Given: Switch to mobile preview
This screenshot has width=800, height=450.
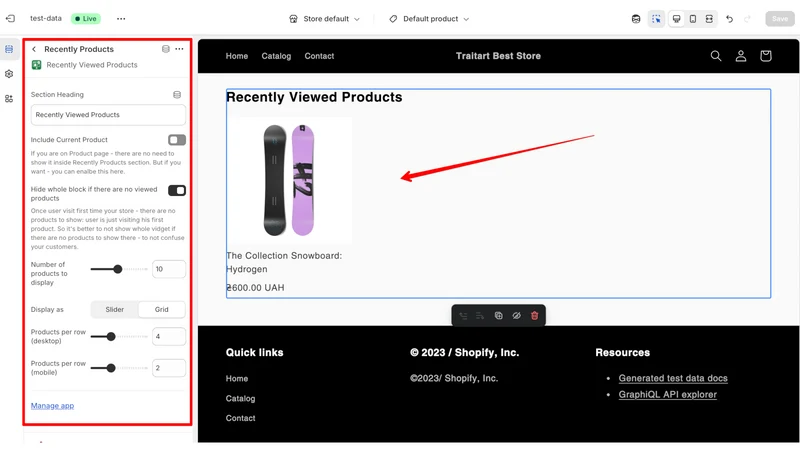Looking at the screenshot, I should tap(693, 19).
